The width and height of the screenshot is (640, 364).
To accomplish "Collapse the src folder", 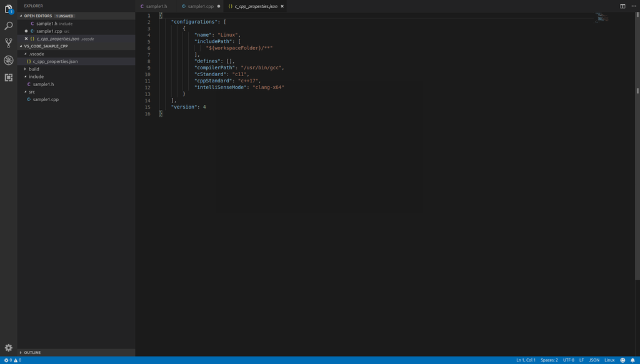I will (76, 92).
